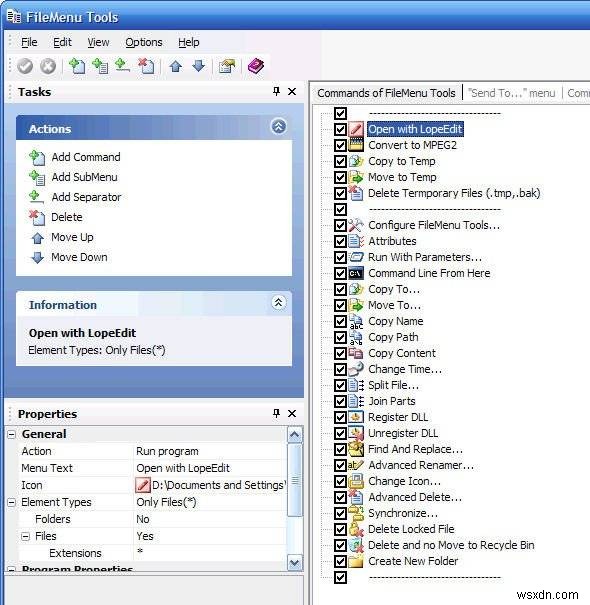Disable the Delete Termporary Files checkbox
590x605 pixels.
click(340, 193)
